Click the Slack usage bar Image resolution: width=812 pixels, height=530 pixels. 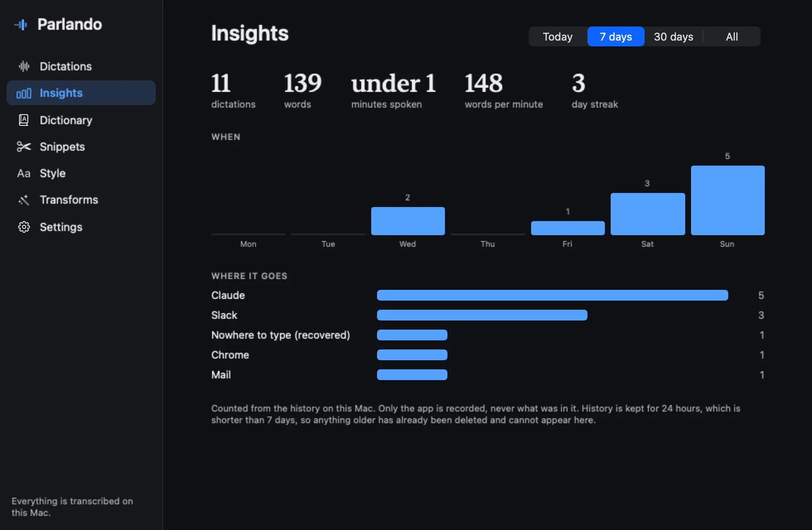coord(482,315)
